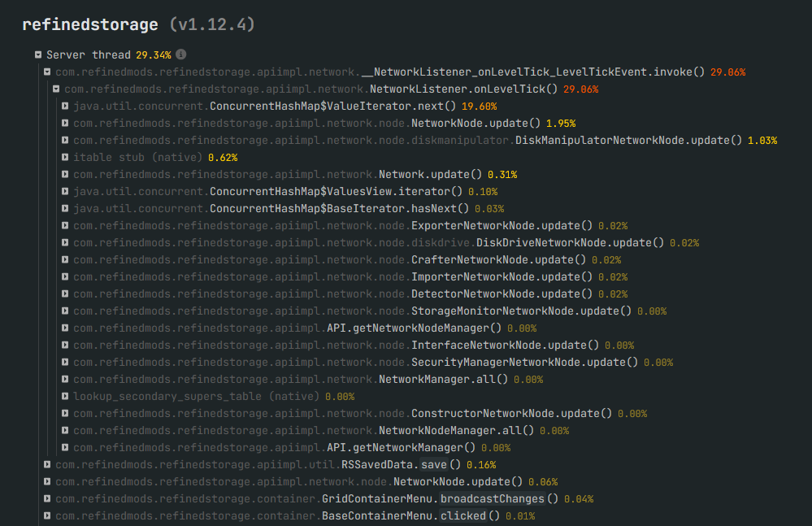812x526 pixels.
Task: Click the 0.16% percentage value
Action: 481,465
